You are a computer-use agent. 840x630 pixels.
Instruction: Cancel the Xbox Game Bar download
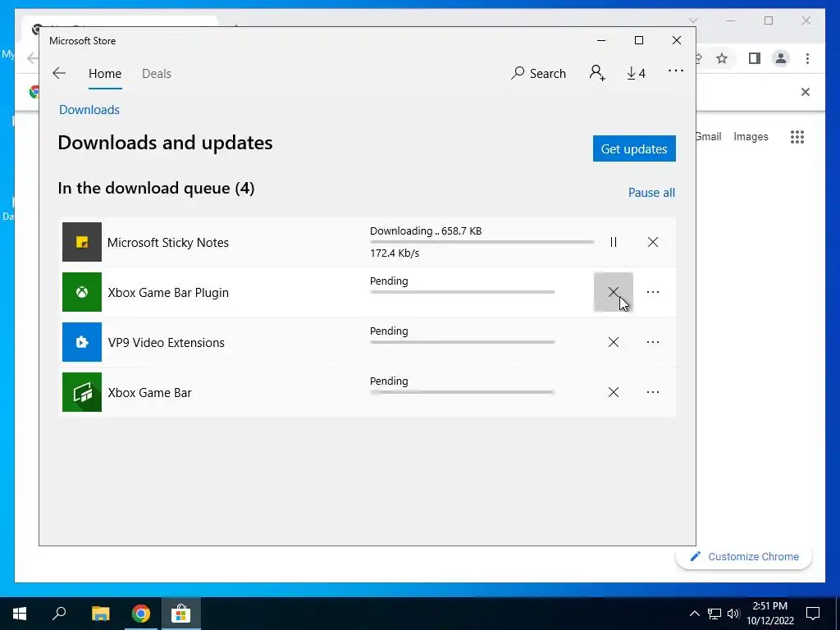614,392
